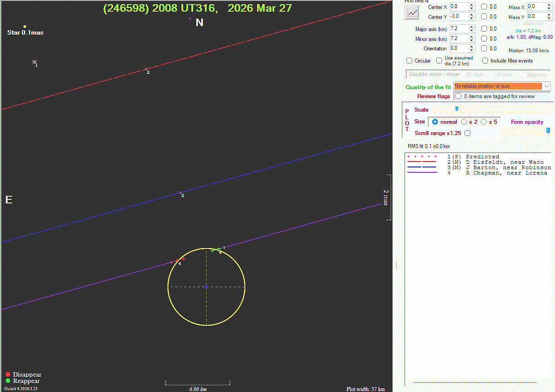Click the green reappear marker on chord 4
Image resolution: width=555 pixels, height=392 pixels.
click(x=218, y=249)
